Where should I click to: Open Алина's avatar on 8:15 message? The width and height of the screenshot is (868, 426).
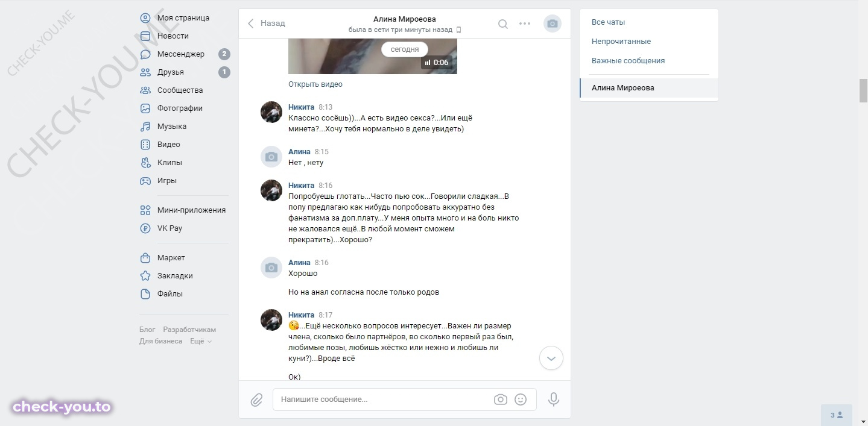(271, 157)
